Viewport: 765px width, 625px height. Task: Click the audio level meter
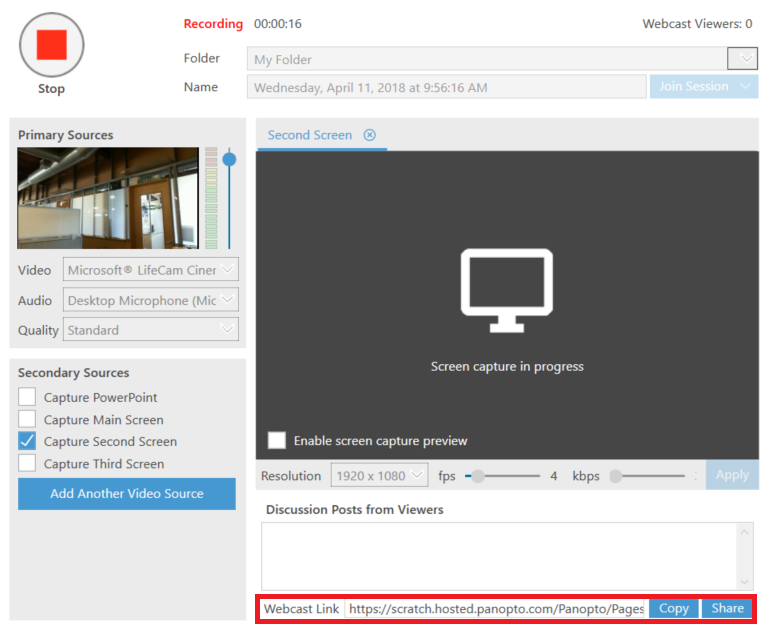(211, 198)
